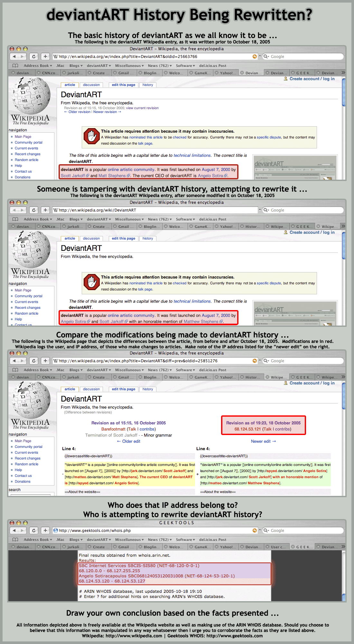Show more tabs chevron in geektools window
The height and width of the screenshot is (644, 354).
343,547
